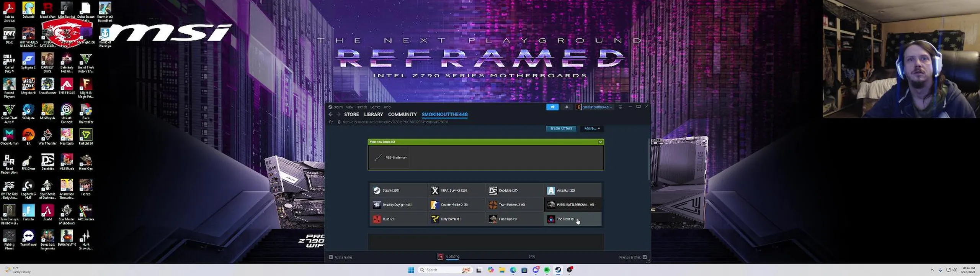Open Friends & Chat

coord(632,257)
